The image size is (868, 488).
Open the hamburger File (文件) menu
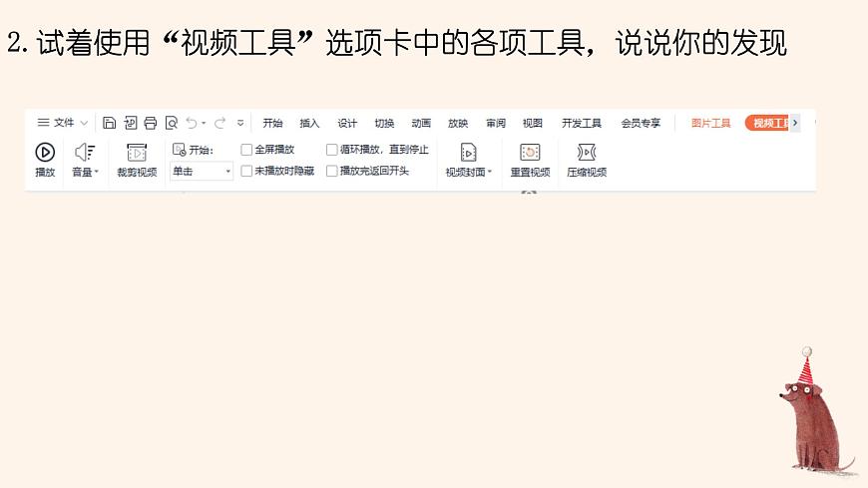click(x=55, y=123)
